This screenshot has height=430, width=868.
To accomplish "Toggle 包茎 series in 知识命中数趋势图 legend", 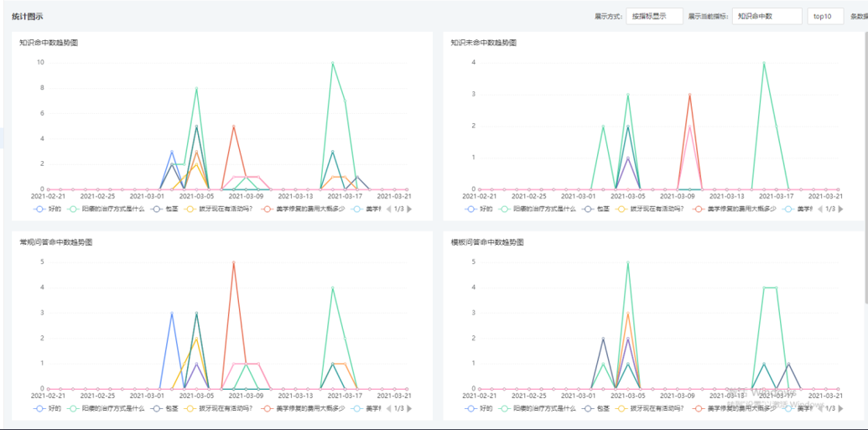I will click(x=164, y=210).
